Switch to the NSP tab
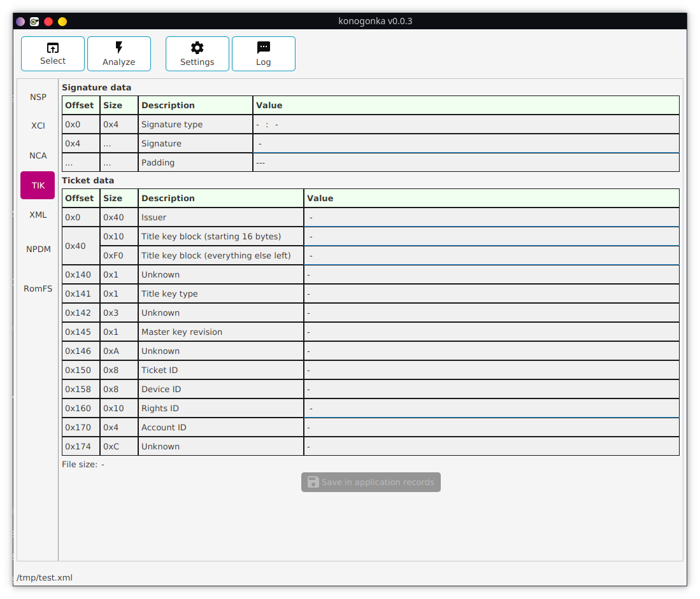 (38, 97)
